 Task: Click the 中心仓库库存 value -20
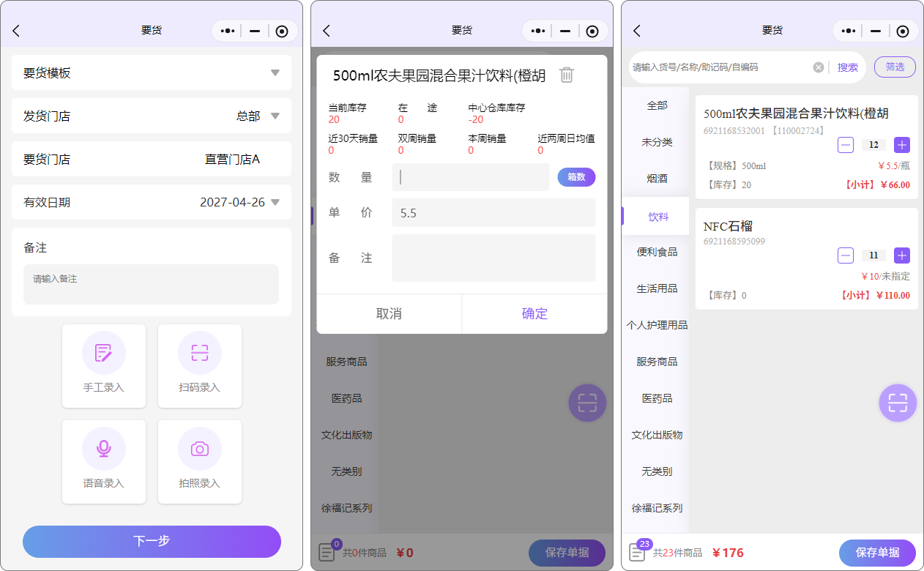[476, 119]
